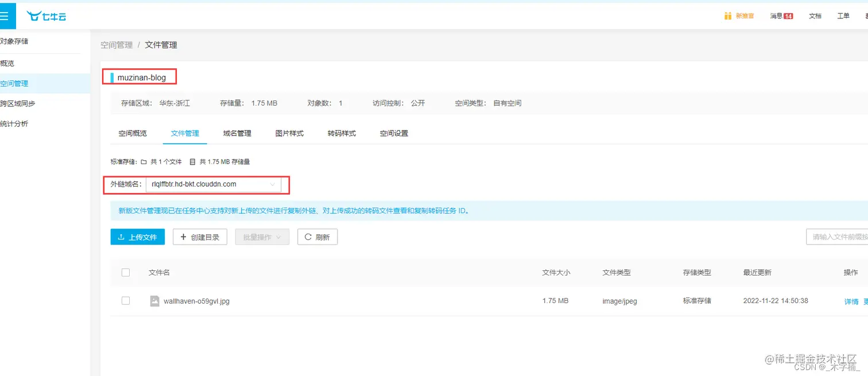The image size is (868, 376).
Task: Open 工单 in the top bar
Action: click(x=843, y=16)
